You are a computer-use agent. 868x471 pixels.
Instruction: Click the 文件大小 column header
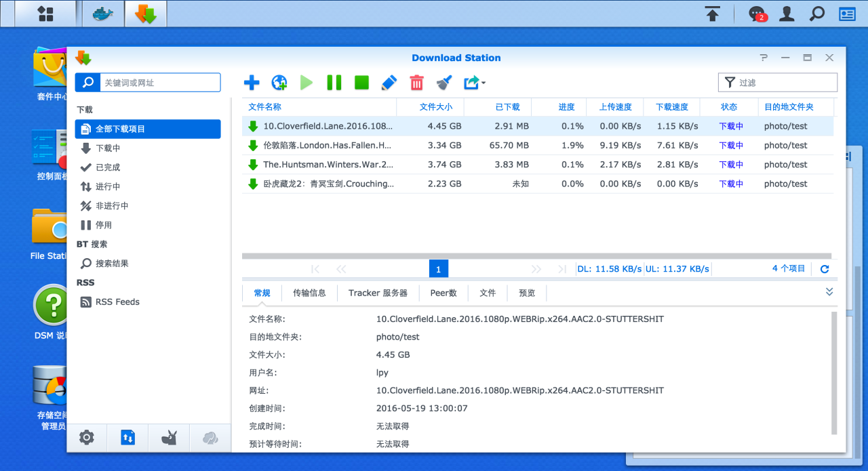[435, 107]
